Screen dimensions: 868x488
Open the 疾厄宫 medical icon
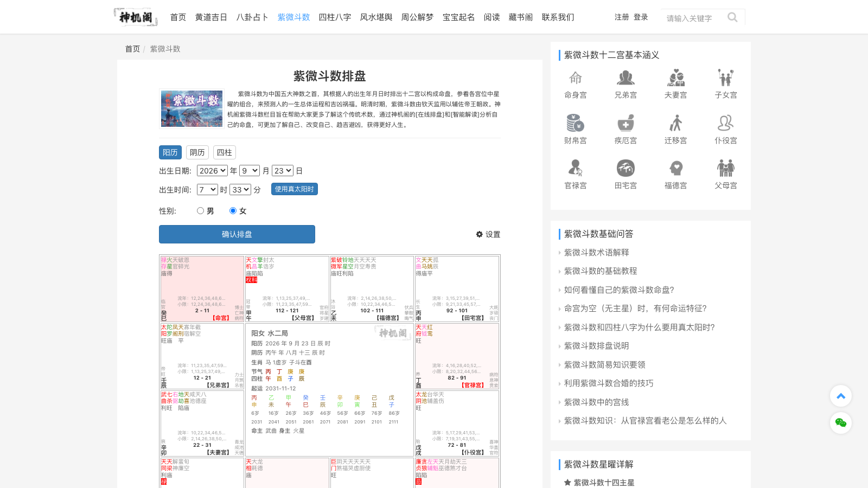pos(626,123)
